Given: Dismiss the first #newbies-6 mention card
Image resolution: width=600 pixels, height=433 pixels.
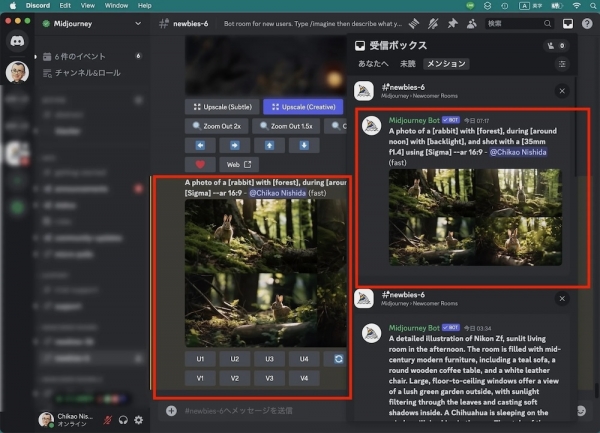Looking at the screenshot, I should [x=562, y=91].
